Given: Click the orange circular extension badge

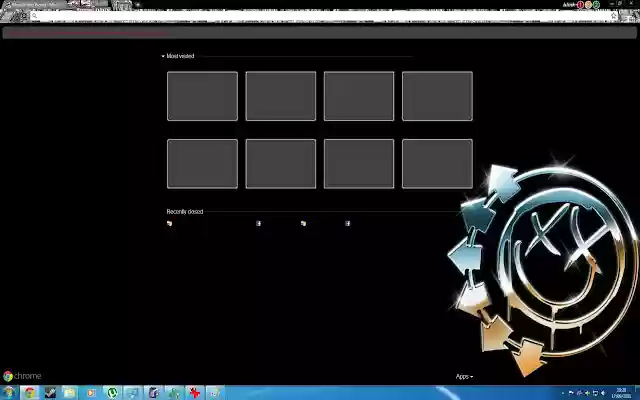Looking at the screenshot, I should [589, 5].
